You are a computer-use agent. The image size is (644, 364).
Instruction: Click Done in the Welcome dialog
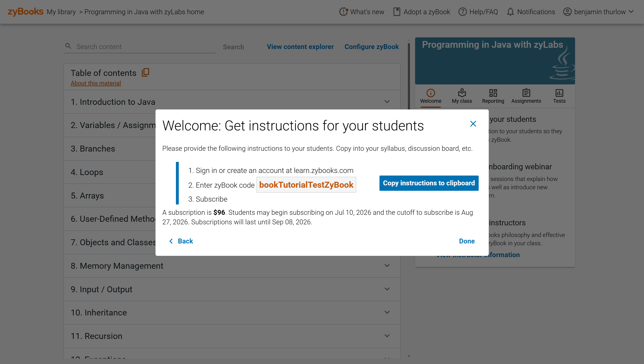point(467,241)
